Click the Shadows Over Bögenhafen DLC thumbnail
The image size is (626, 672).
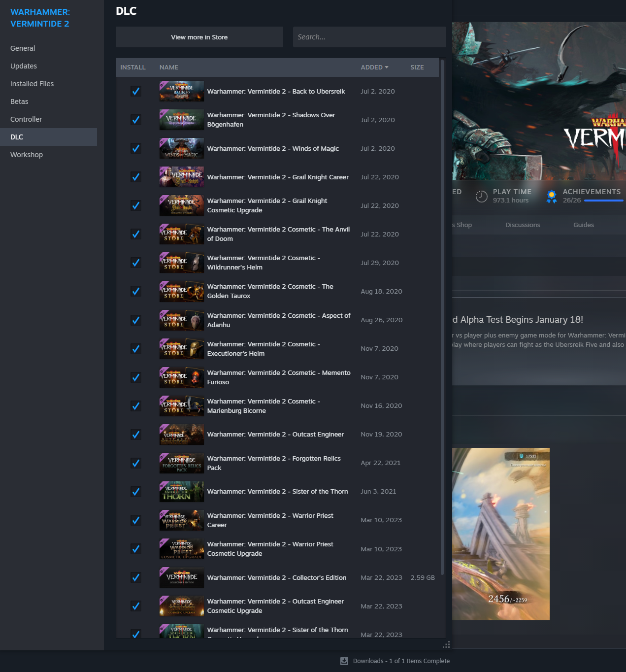[181, 120]
